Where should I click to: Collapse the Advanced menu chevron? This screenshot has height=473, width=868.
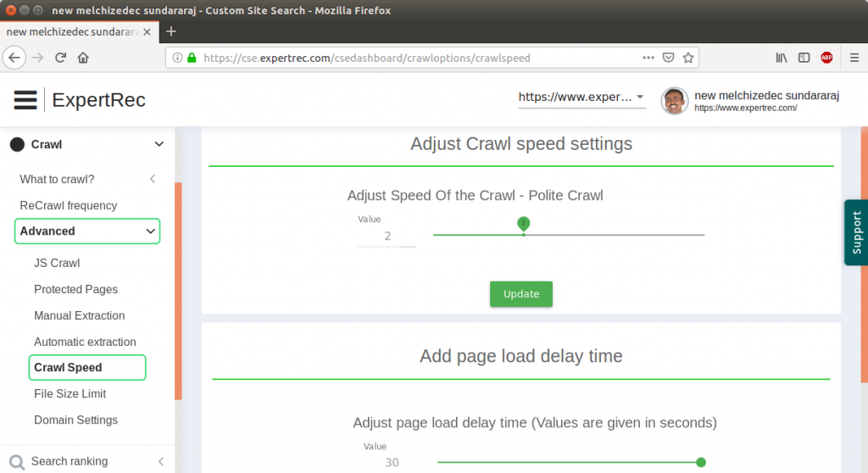[x=151, y=231]
